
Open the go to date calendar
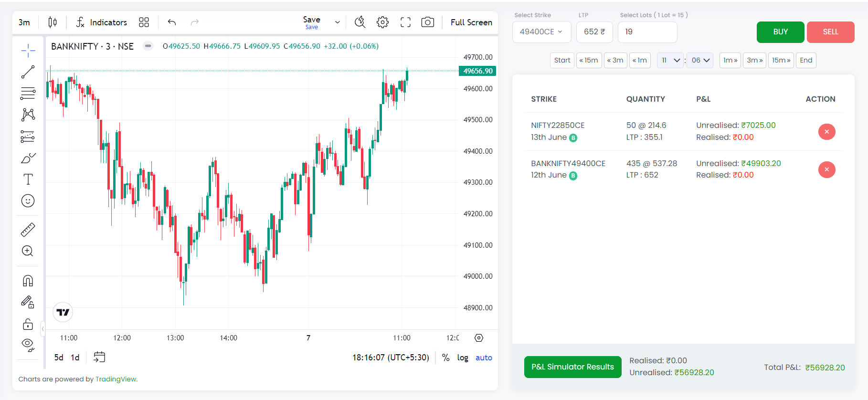pos(99,357)
